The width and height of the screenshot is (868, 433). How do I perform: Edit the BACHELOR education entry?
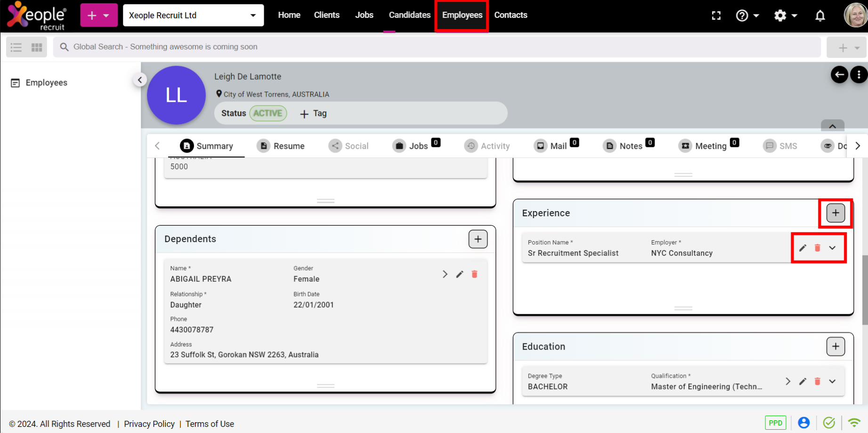(x=803, y=382)
